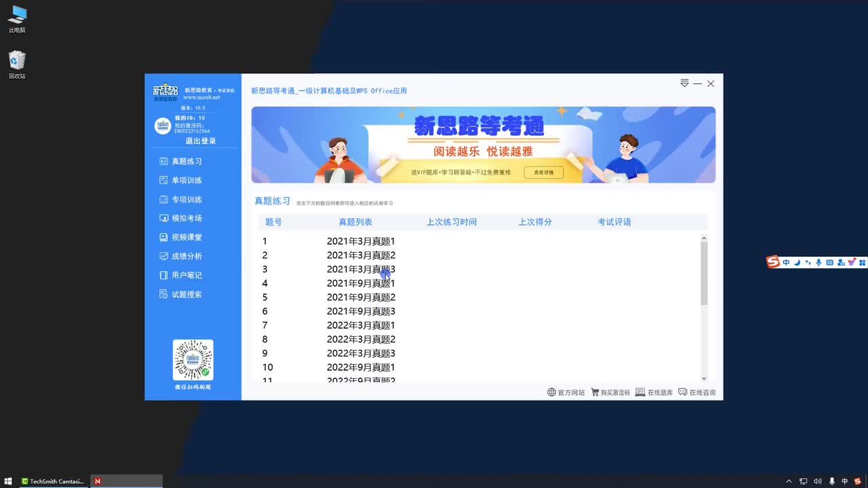This screenshot has height=488, width=868.
Task: Select 2022年9月真题1 in the list
Action: 361,367
